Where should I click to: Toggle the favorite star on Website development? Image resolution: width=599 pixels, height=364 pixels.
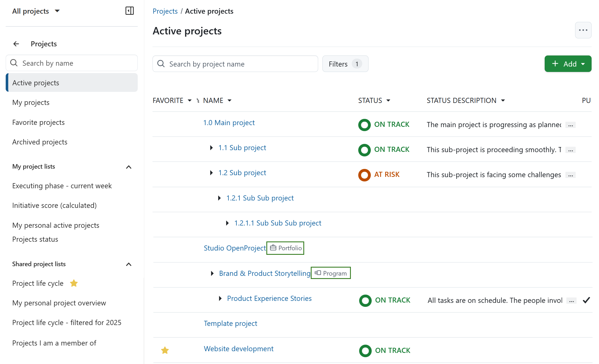click(x=165, y=350)
